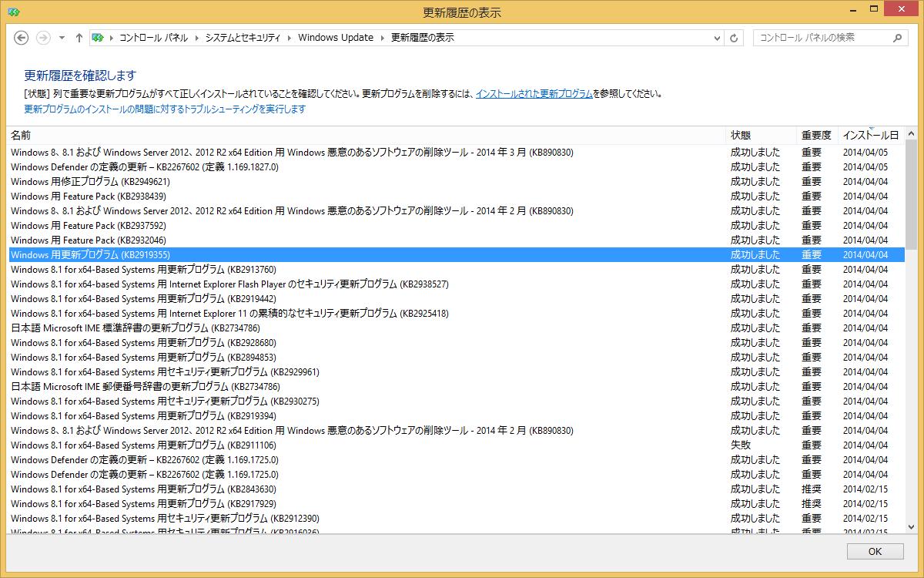Viewport: 924px width, 578px height.
Task: Select highlighted KB2919355 update row
Action: tap(457, 255)
